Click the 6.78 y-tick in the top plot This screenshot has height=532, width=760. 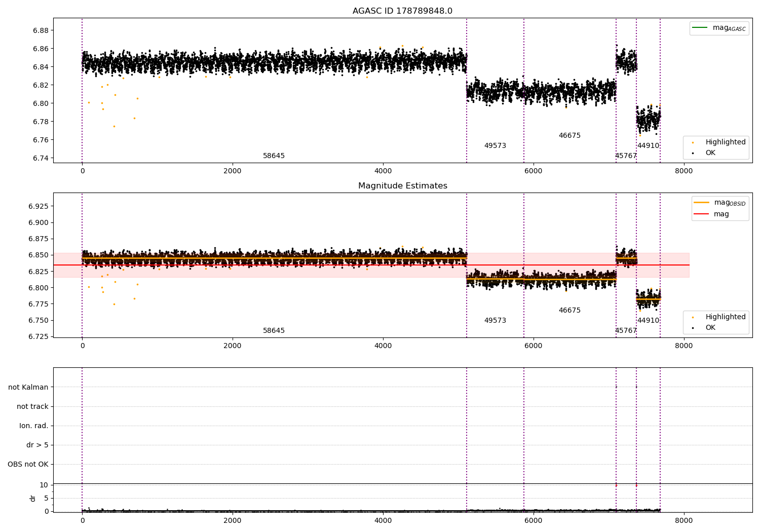[x=41, y=122]
